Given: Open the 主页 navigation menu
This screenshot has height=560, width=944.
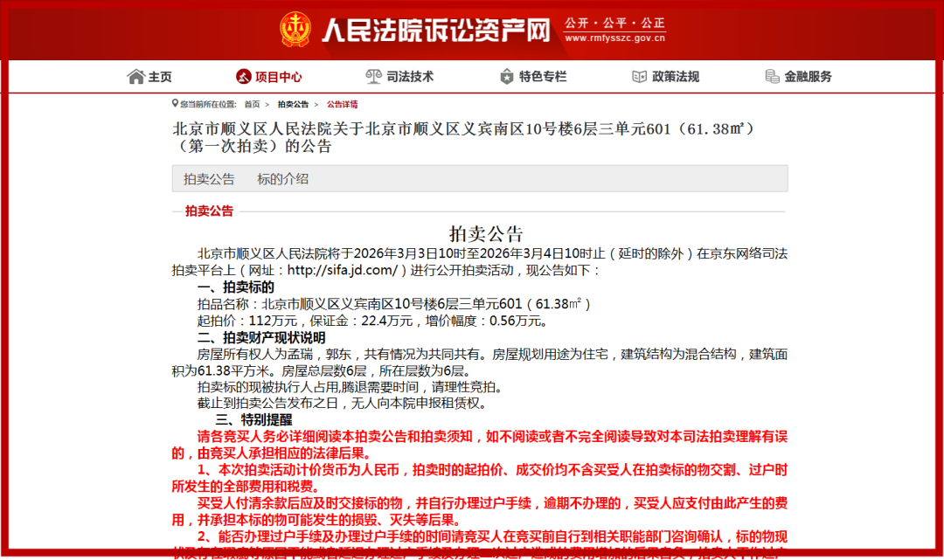Looking at the screenshot, I should tap(157, 76).
